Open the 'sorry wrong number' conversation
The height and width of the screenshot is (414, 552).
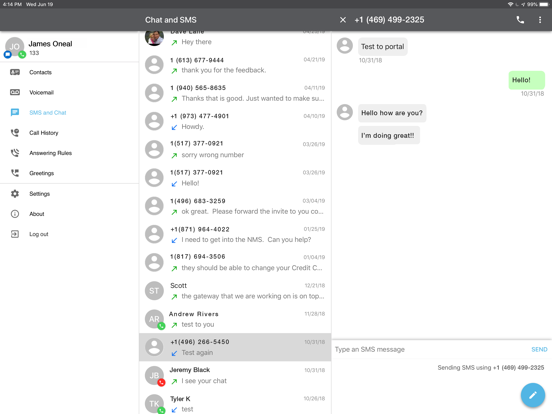pyautogui.click(x=235, y=149)
